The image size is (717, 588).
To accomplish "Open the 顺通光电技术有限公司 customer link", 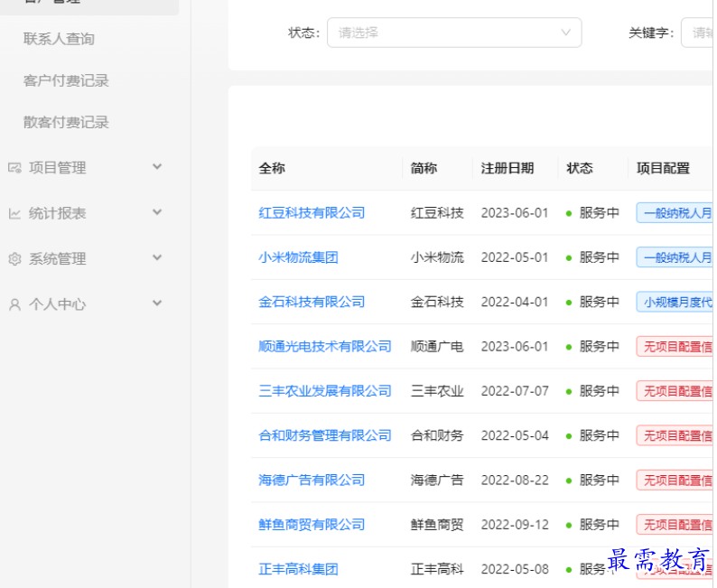I will (325, 347).
